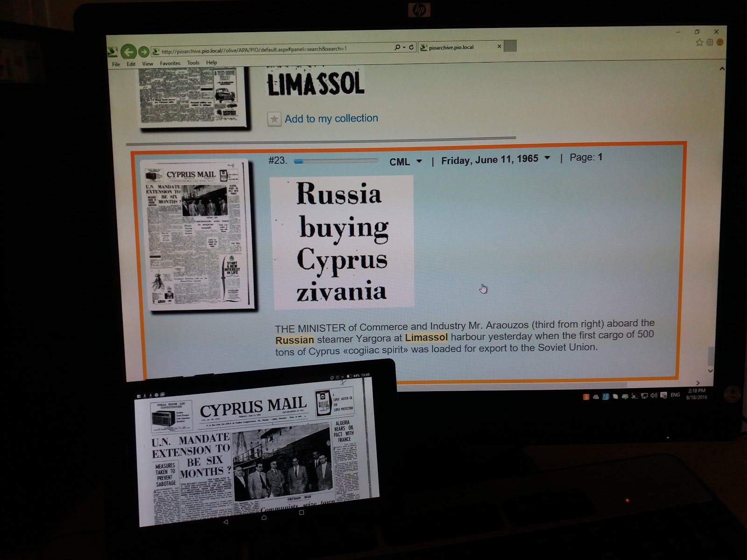Click the blue tray application icon
This screenshot has width=747, height=560.
pyautogui.click(x=606, y=397)
